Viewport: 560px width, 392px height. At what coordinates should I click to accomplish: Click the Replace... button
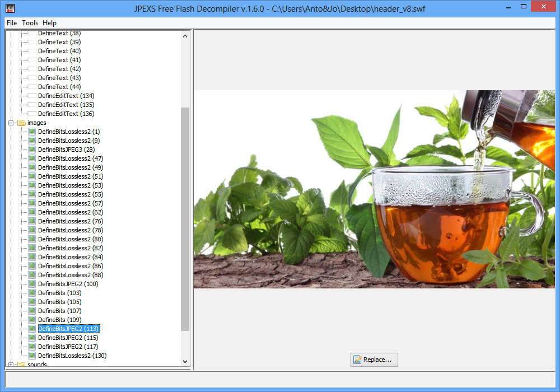click(374, 360)
